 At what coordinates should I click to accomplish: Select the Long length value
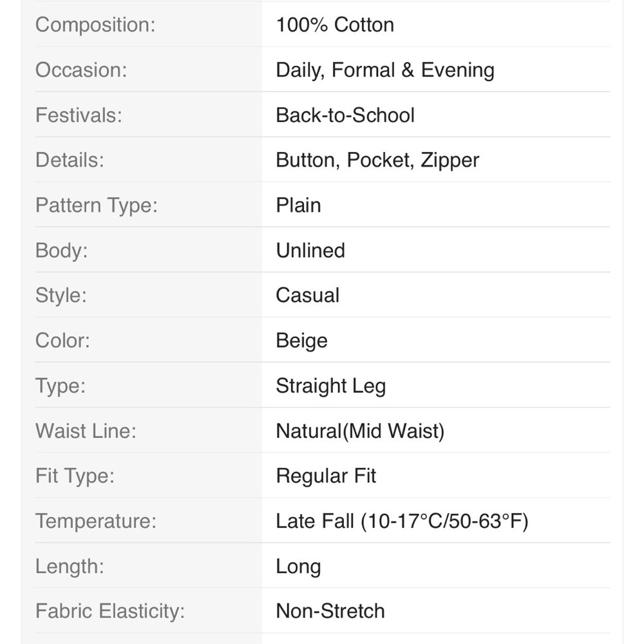(298, 567)
